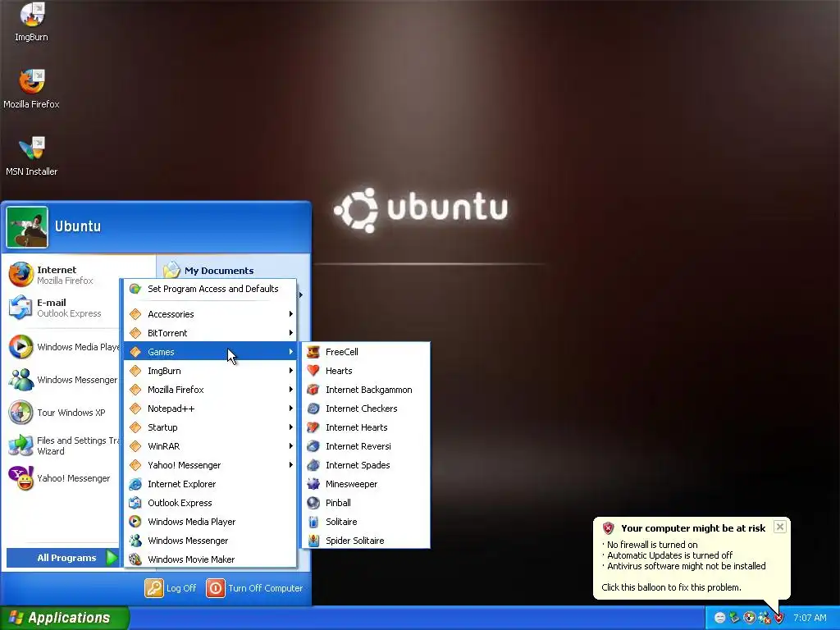The height and width of the screenshot is (630, 840).
Task: Open My Documents folder
Action: coord(209,271)
